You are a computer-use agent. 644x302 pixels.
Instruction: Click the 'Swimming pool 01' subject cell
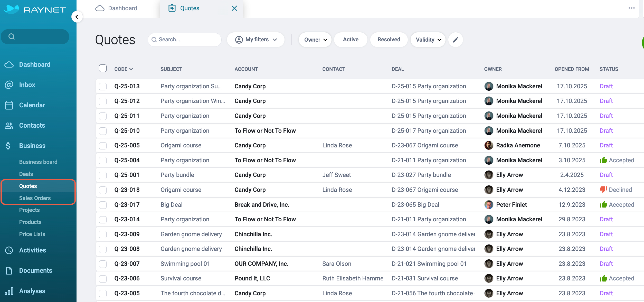coord(185,264)
